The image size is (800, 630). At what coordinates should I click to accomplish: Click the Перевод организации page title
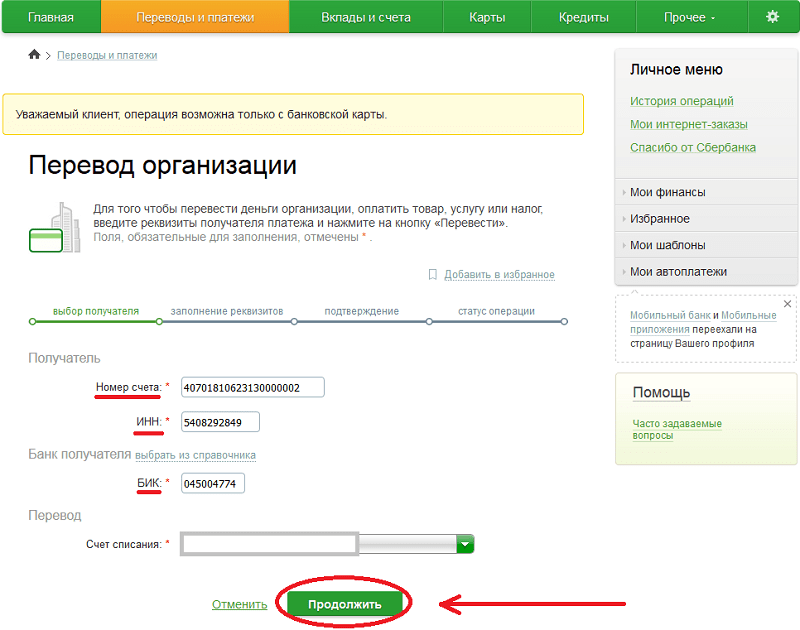(162, 166)
